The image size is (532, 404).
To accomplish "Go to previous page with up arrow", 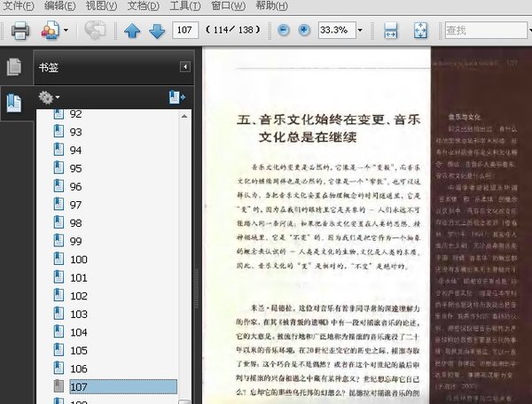I will coord(132,31).
